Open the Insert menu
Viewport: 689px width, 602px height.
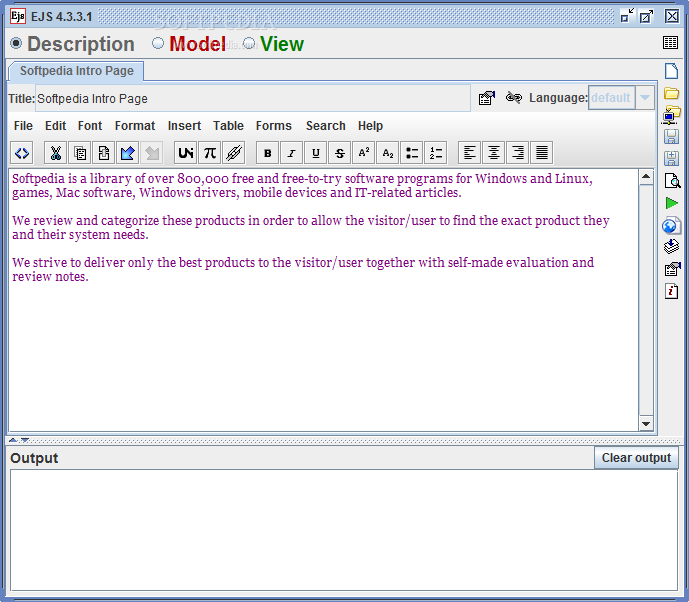coord(184,126)
